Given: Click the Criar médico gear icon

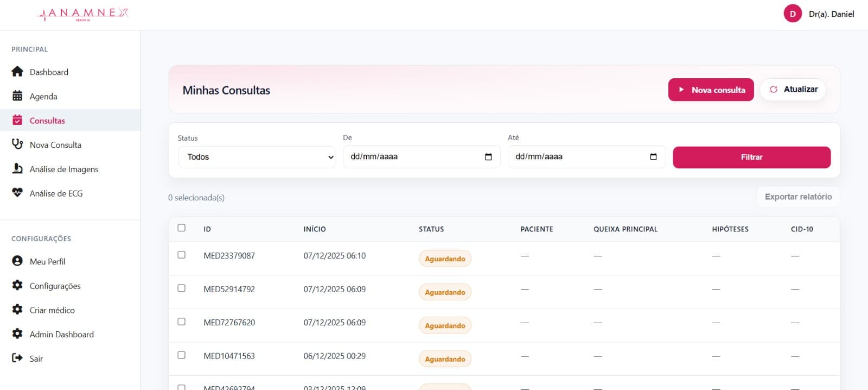Looking at the screenshot, I should point(17,310).
